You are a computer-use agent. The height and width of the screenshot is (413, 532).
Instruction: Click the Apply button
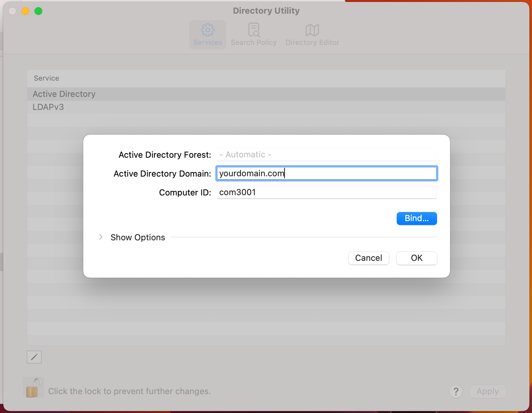(487, 392)
